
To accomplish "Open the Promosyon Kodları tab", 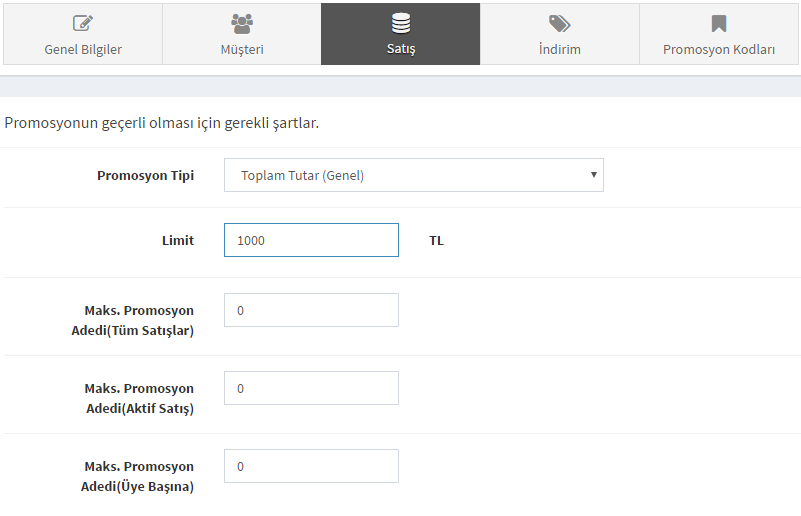I will 719,34.
